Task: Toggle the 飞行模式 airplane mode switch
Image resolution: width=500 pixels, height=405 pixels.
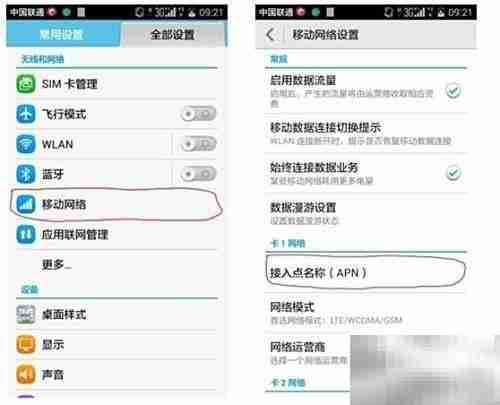Action: (x=199, y=114)
